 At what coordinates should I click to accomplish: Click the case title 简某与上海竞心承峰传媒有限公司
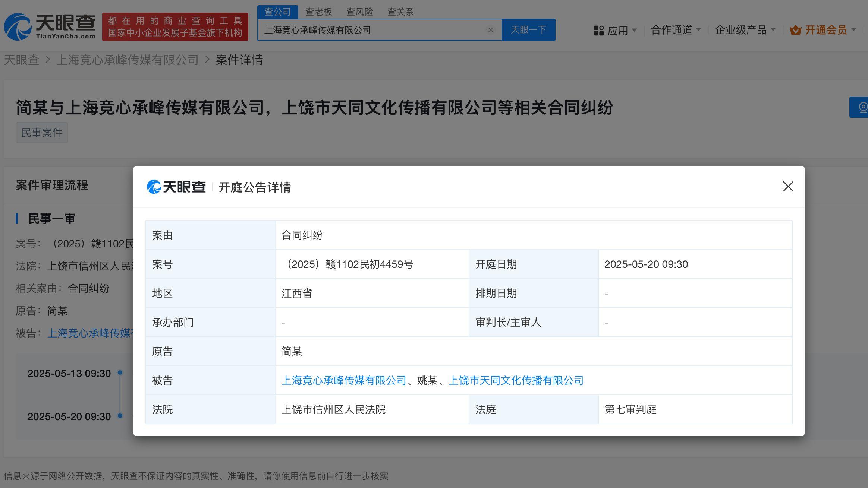coord(314,108)
